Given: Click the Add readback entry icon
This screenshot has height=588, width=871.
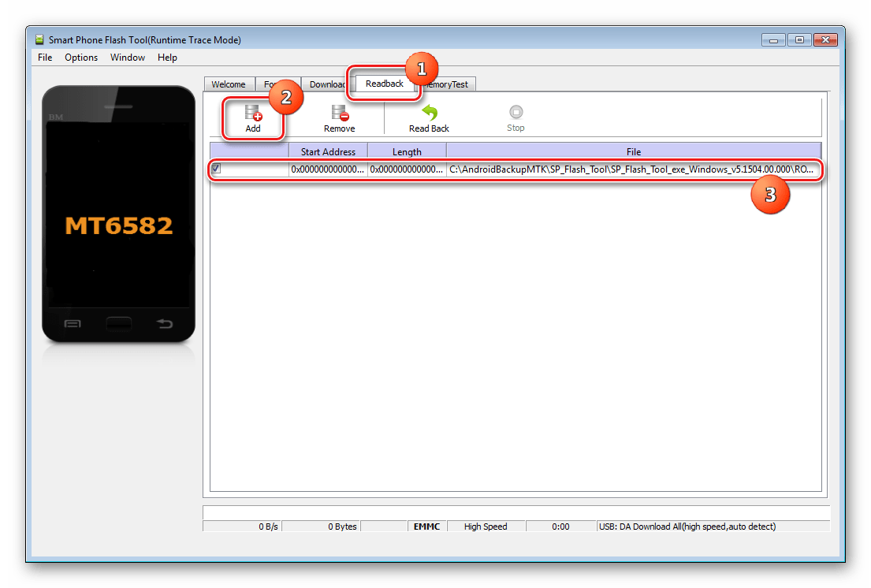Looking at the screenshot, I should pyautogui.click(x=253, y=114).
